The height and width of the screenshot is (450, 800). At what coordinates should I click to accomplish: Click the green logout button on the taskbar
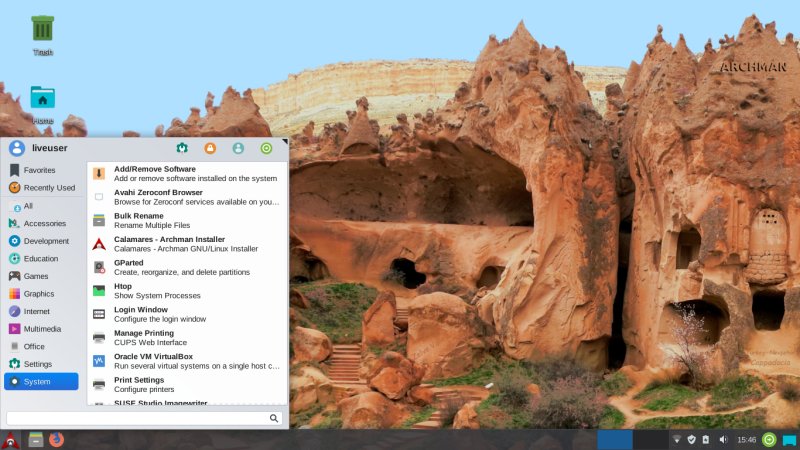[769, 439]
